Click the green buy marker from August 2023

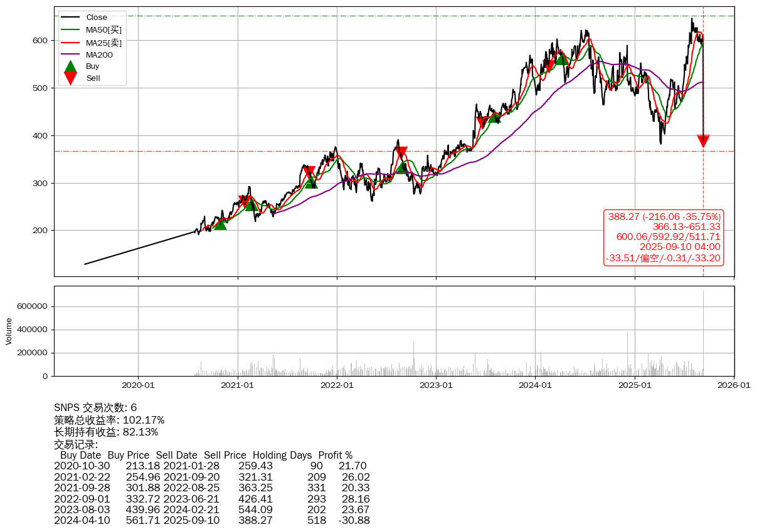494,117
